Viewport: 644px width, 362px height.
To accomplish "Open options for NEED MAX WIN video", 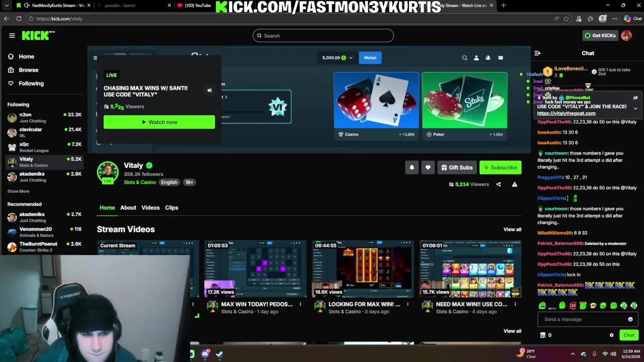I will tap(515, 304).
